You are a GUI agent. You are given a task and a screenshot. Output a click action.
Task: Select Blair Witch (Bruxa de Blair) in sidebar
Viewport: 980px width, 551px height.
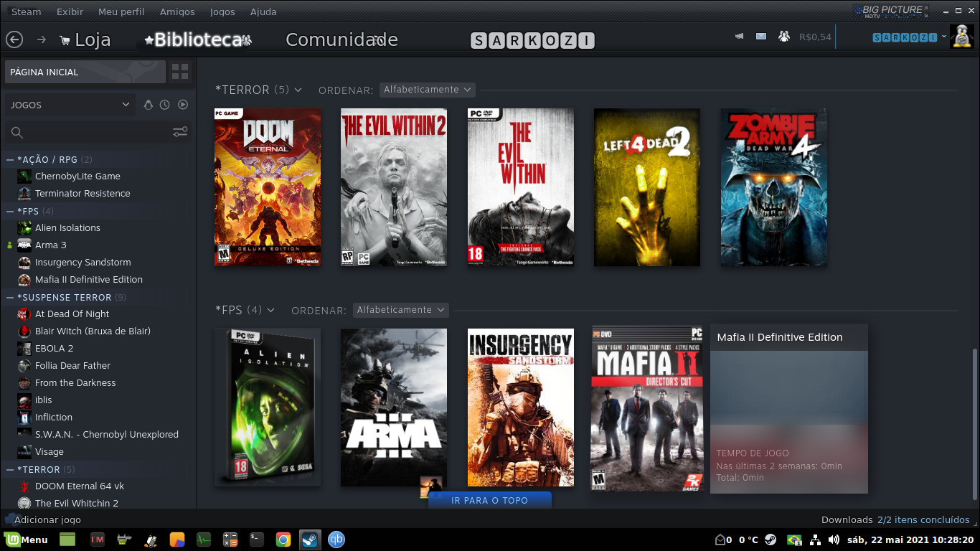(93, 331)
